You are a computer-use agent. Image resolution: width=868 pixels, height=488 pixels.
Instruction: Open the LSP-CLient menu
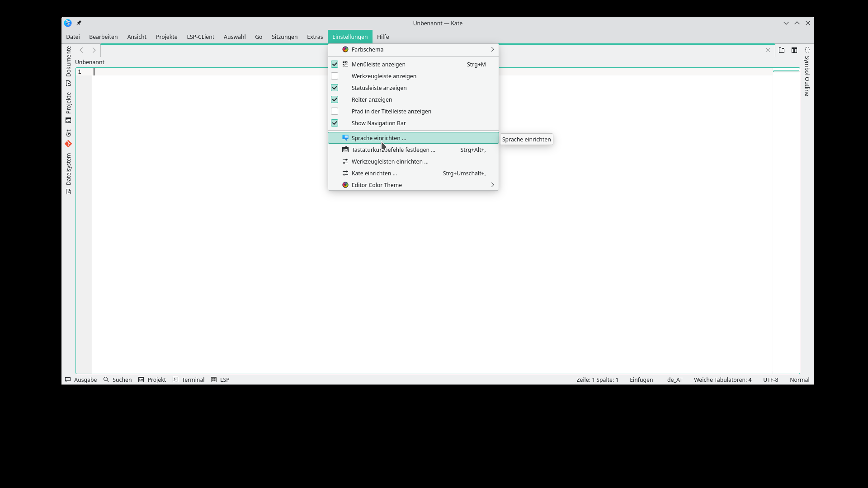(200, 37)
